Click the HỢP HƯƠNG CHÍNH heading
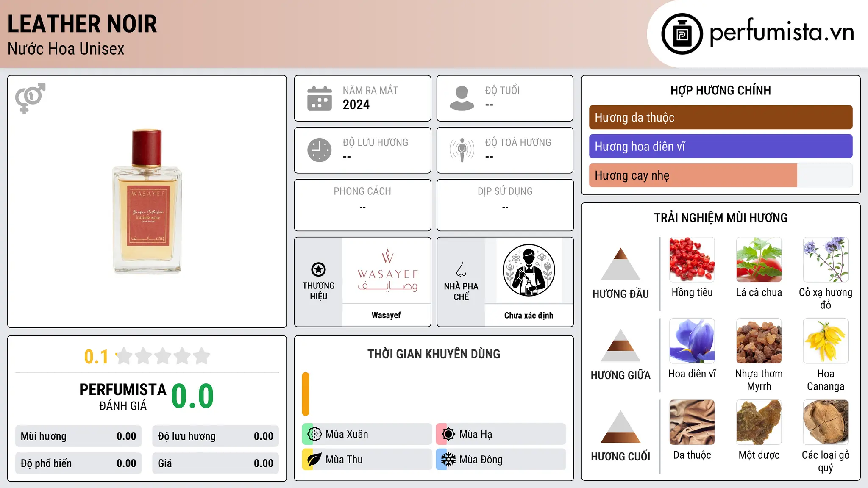 721,90
